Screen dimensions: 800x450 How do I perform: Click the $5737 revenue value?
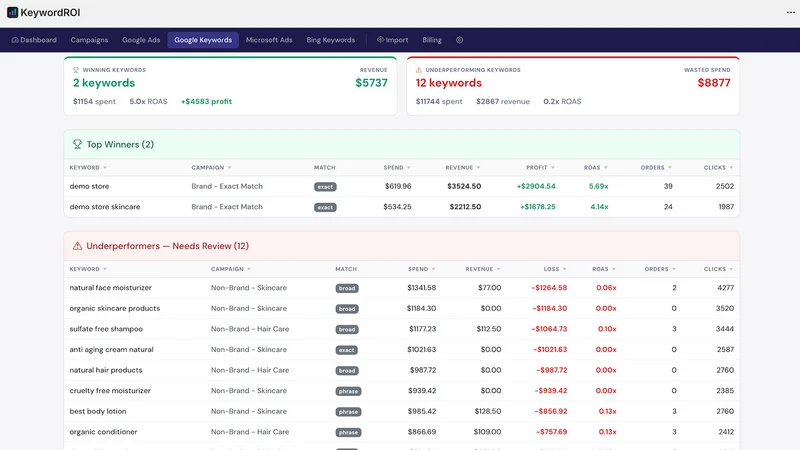[x=371, y=83]
